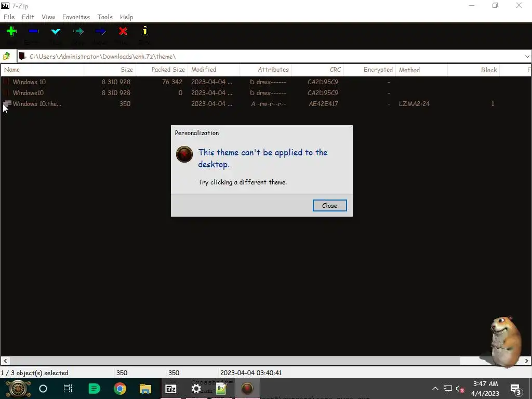
Task: Open the steampunk Start button
Action: point(18,389)
